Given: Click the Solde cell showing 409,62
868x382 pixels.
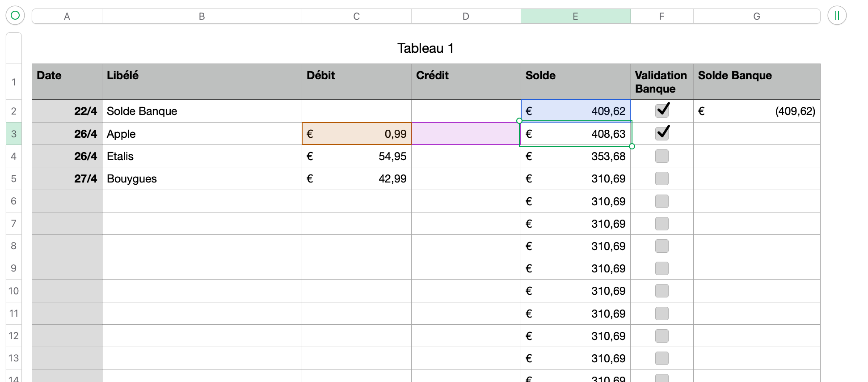Looking at the screenshot, I should (x=575, y=111).
